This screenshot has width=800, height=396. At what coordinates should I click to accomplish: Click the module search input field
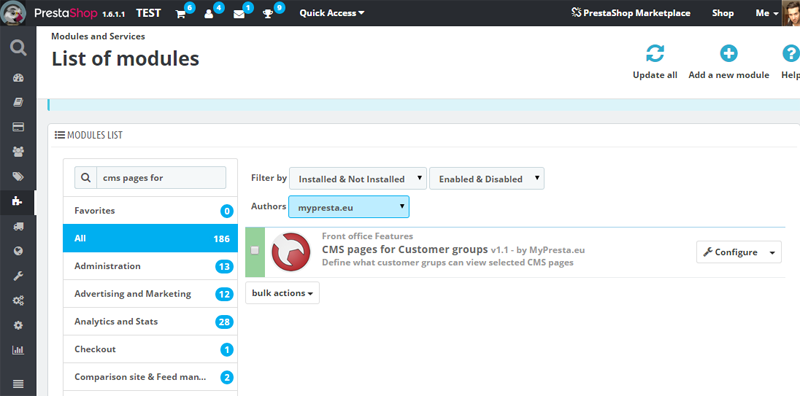tap(161, 178)
